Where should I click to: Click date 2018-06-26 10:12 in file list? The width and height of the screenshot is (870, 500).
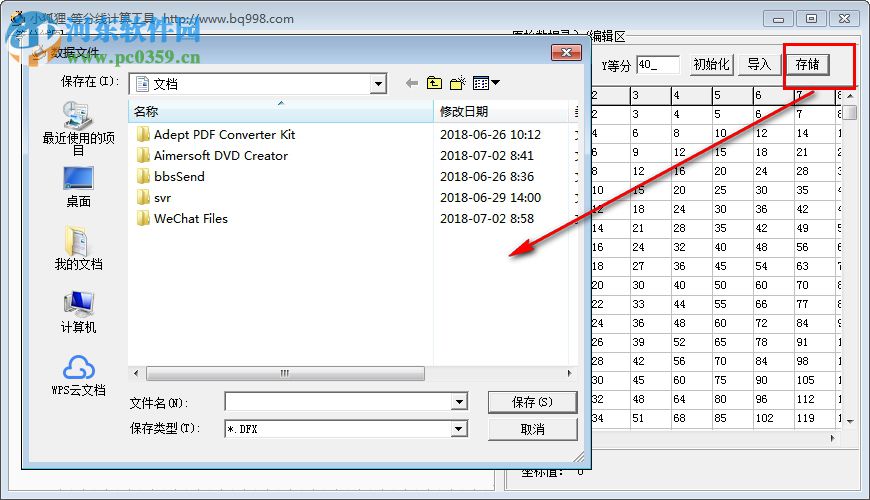point(490,135)
